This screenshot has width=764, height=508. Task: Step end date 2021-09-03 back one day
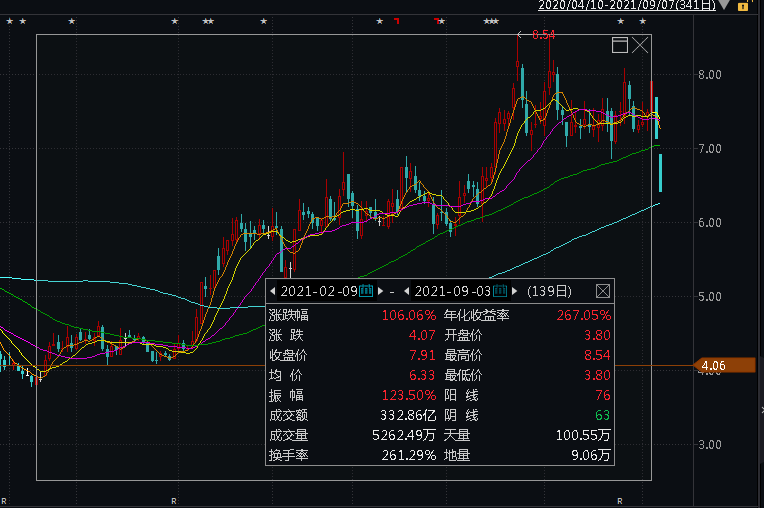pyautogui.click(x=408, y=291)
